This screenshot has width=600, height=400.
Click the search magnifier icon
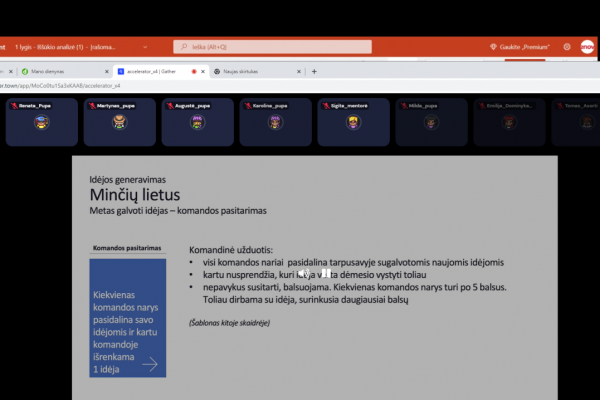184,47
